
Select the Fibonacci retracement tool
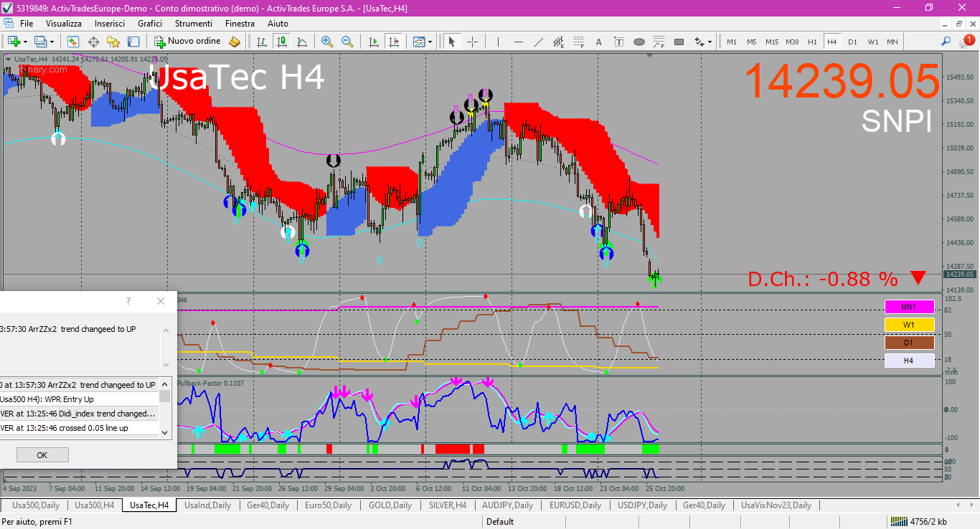(x=578, y=42)
